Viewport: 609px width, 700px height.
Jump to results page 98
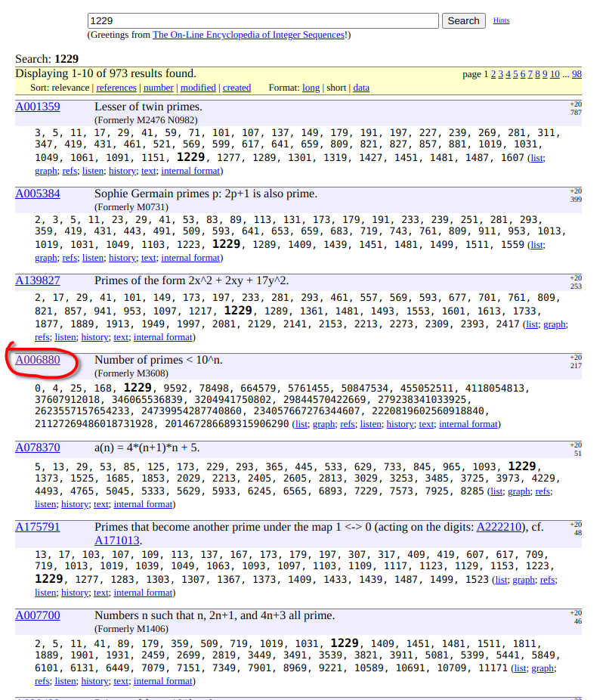click(577, 74)
